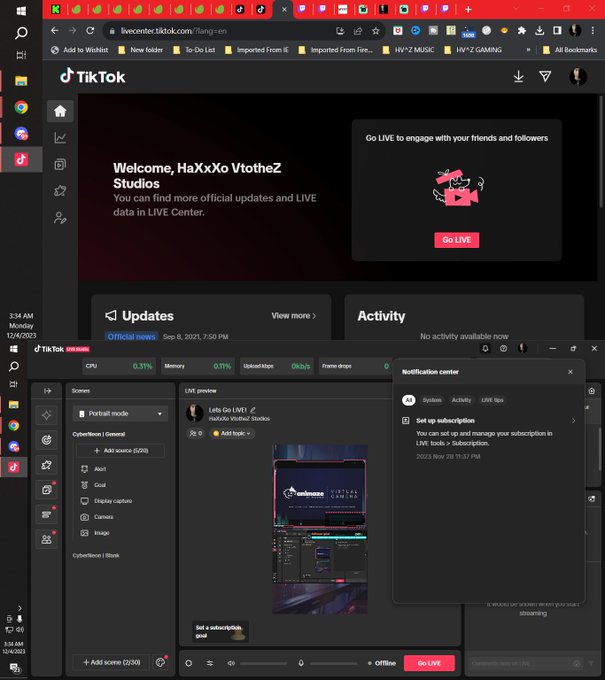Open the Portrait mode dropdown
605x680 pixels.
click(x=121, y=414)
